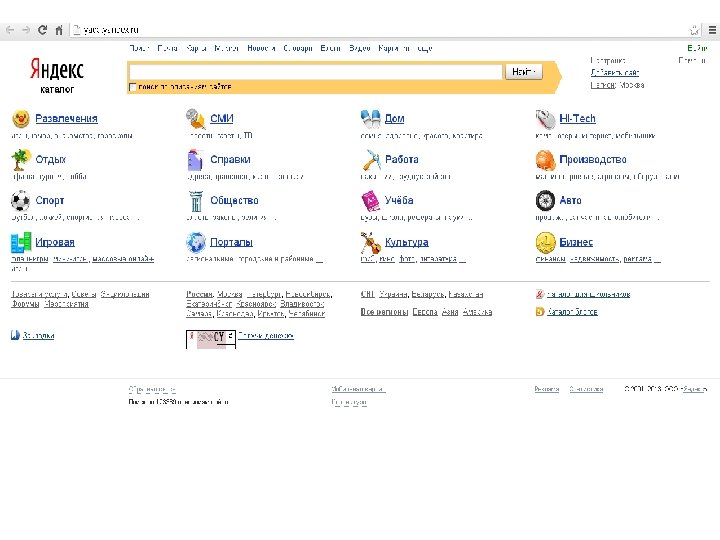Image resolution: width=720 pixels, height=540 pixels.
Task: Click the Авто category heading
Action: 570,200
